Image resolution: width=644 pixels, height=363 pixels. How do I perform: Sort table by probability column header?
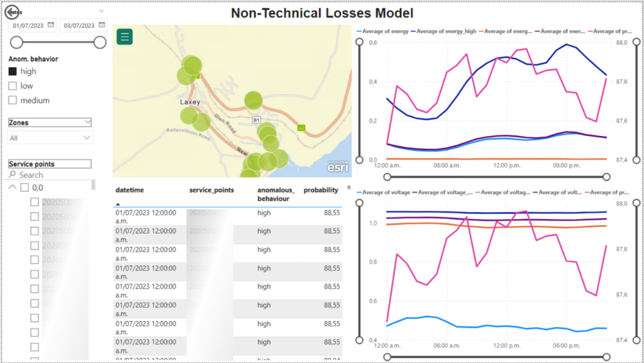click(x=323, y=189)
